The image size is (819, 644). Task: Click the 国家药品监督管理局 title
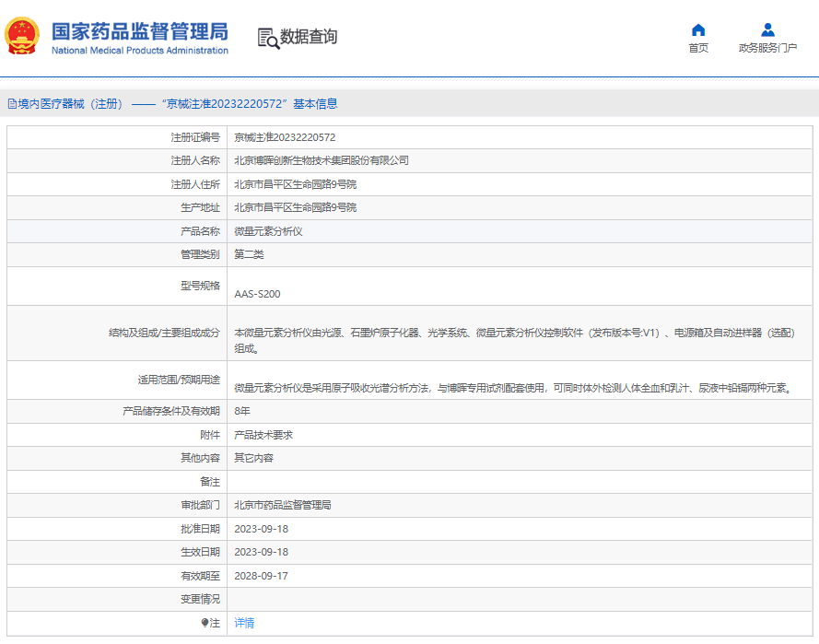tap(140, 31)
